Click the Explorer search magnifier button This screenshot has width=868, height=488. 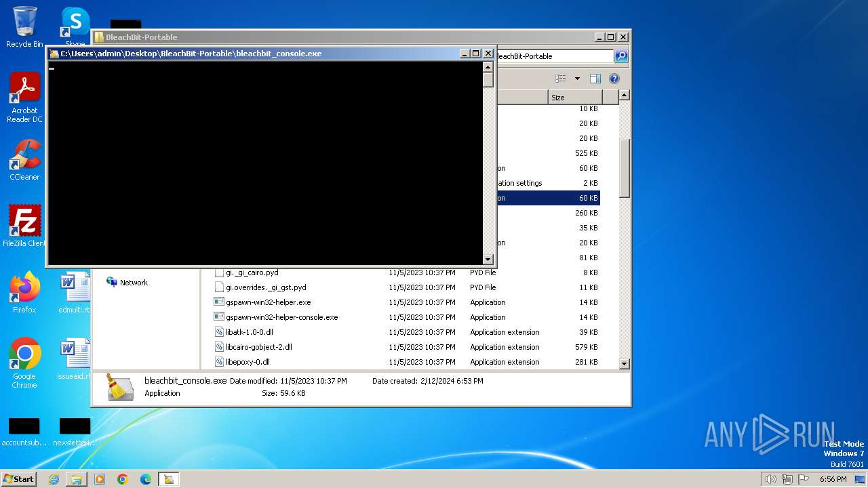620,56
